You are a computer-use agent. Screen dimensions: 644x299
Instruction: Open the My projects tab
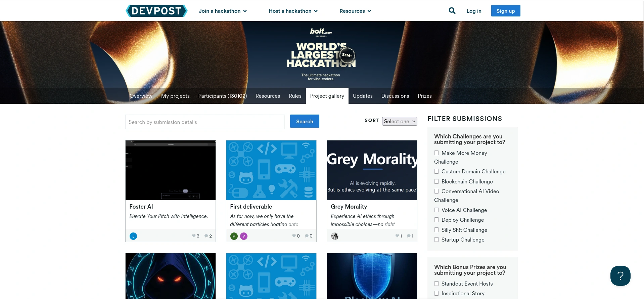click(175, 96)
